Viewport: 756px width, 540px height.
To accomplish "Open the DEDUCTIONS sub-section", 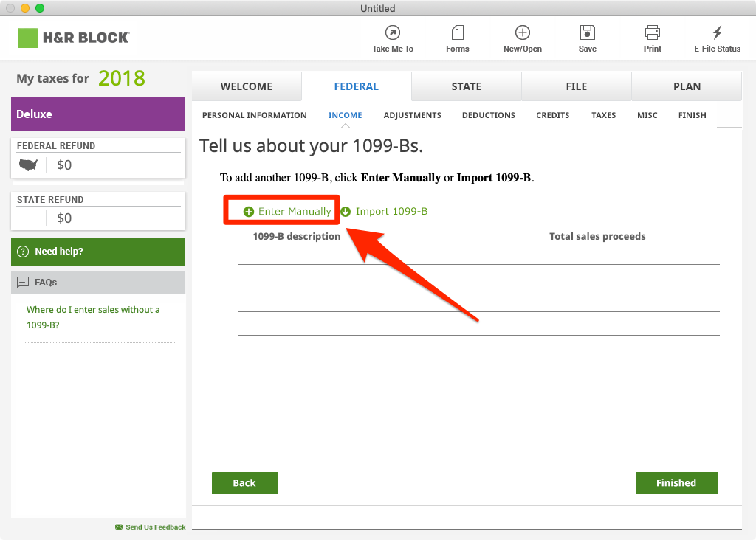I will point(488,115).
